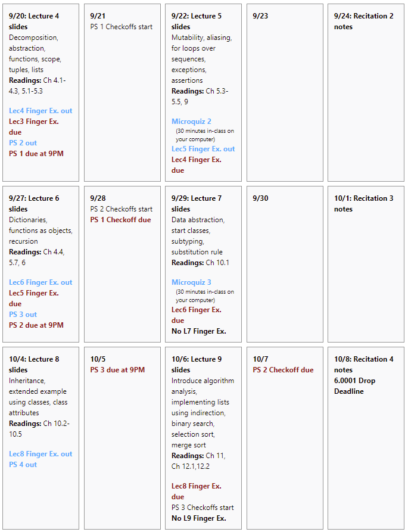Click 'Readings: Ch 10.1' in the 9/29 cell
This screenshot has width=408, height=532.
pyautogui.click(x=200, y=263)
